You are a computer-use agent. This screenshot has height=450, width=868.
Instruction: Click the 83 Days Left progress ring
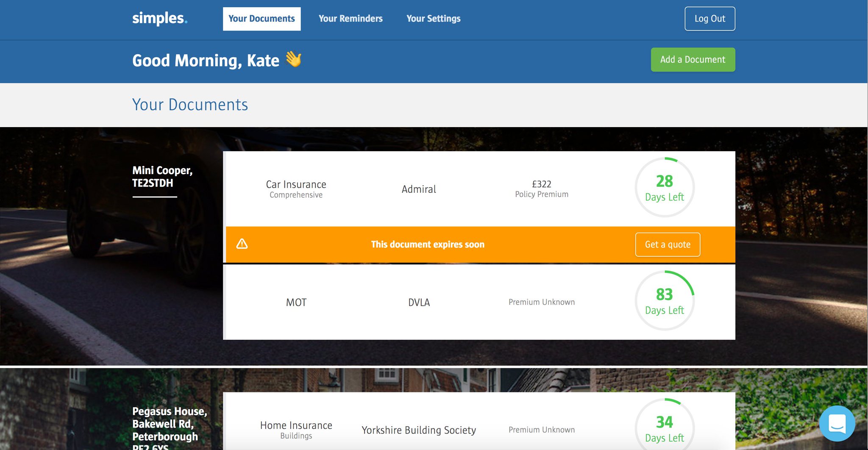[x=665, y=300]
